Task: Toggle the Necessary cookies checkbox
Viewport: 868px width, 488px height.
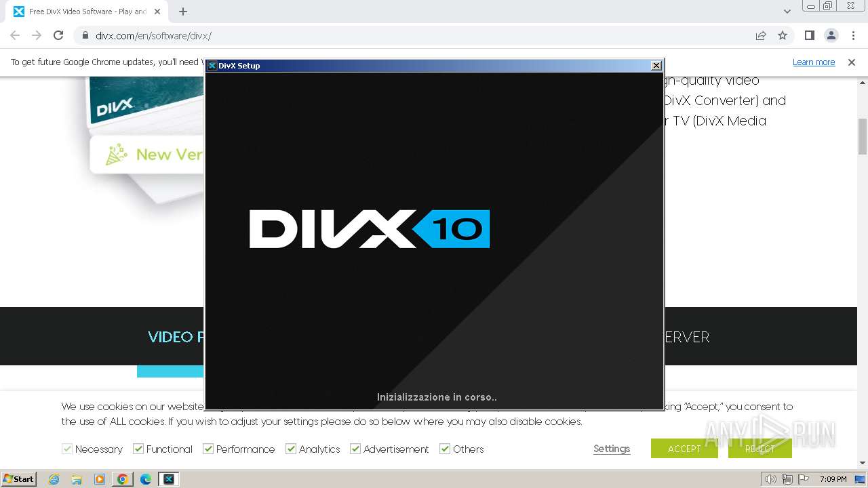Action: [x=67, y=449]
